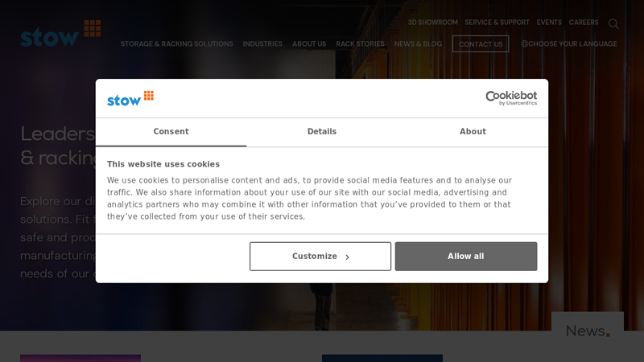Go to Service & Support page
Image resolution: width=644 pixels, height=362 pixels.
click(x=497, y=23)
